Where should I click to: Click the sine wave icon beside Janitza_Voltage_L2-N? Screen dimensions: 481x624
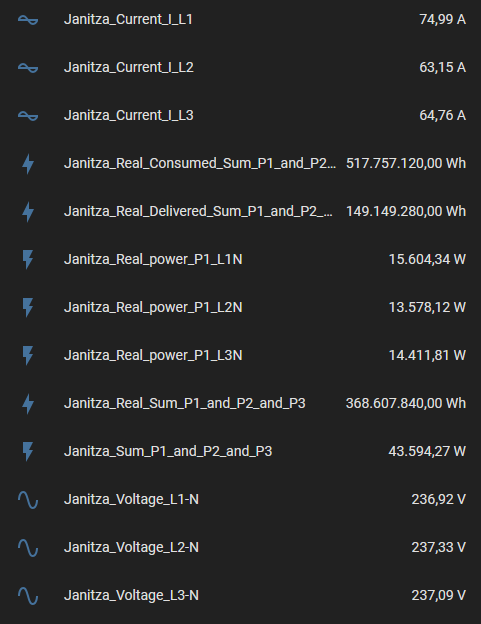28,548
